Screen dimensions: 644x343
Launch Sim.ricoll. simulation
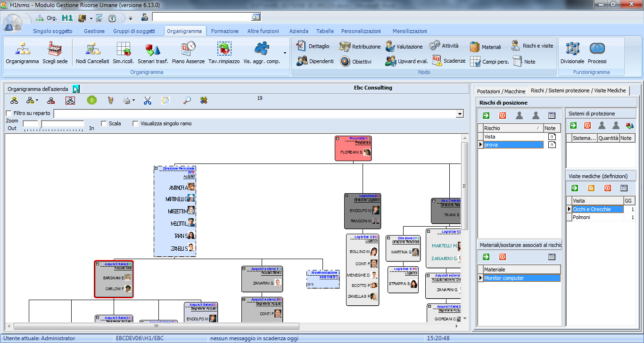(124, 52)
